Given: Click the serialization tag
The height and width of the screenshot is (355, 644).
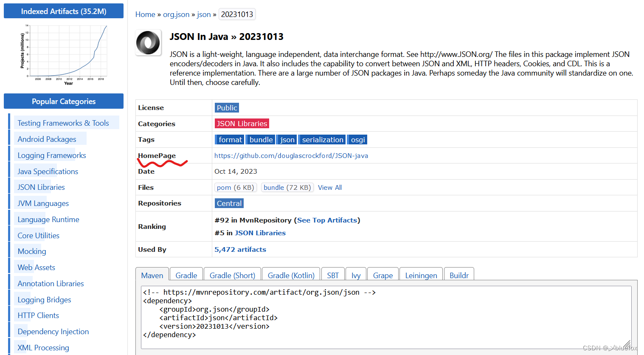Looking at the screenshot, I should coord(322,139).
